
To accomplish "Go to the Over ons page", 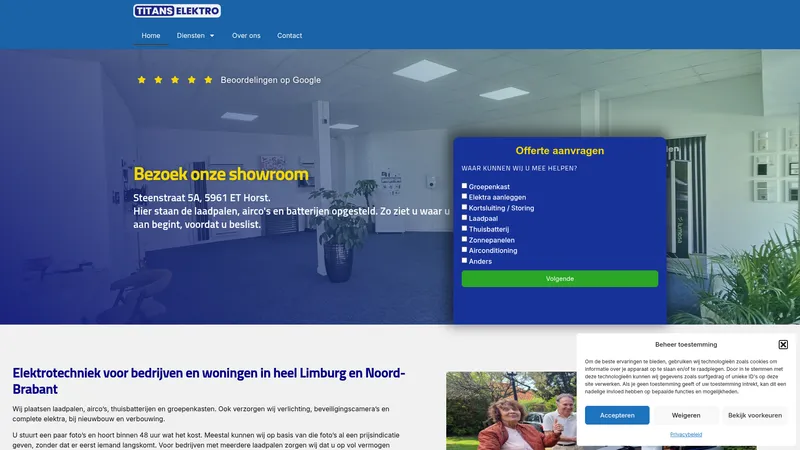I will point(246,36).
